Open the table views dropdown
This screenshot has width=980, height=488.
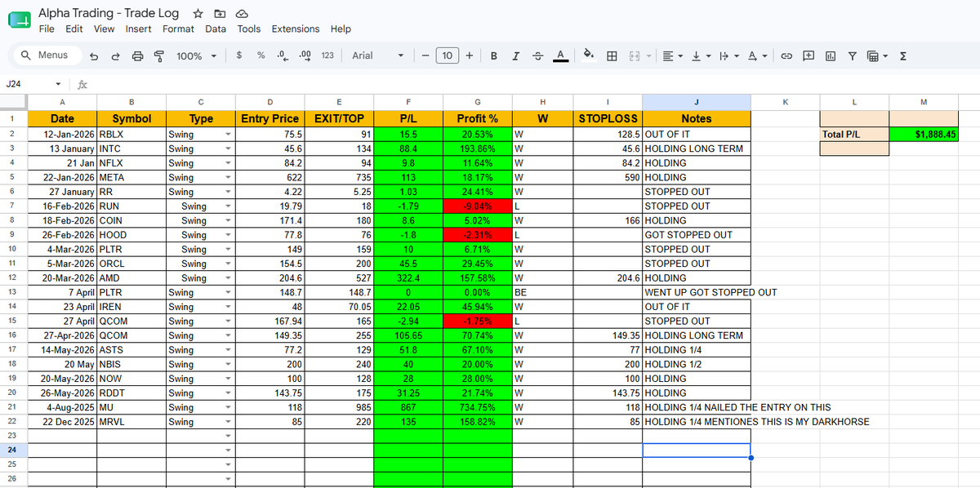click(877, 55)
